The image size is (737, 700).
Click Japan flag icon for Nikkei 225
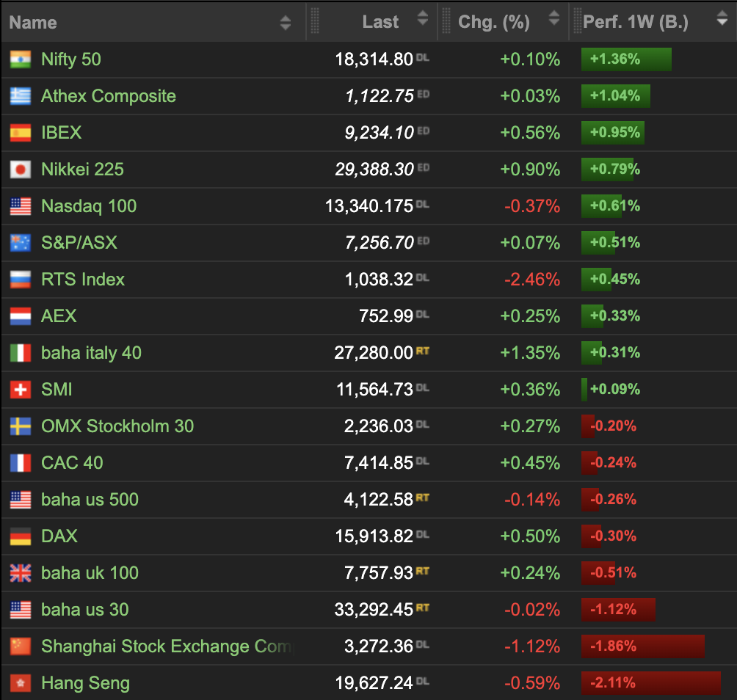tap(21, 169)
